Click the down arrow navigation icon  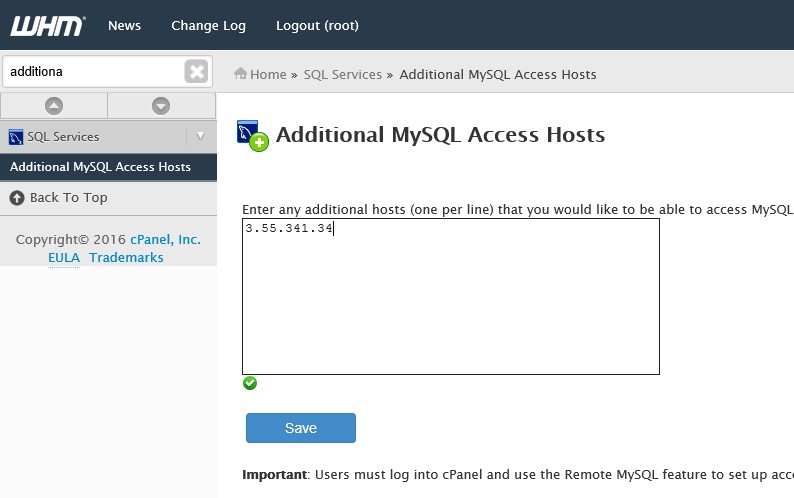[x=161, y=106]
